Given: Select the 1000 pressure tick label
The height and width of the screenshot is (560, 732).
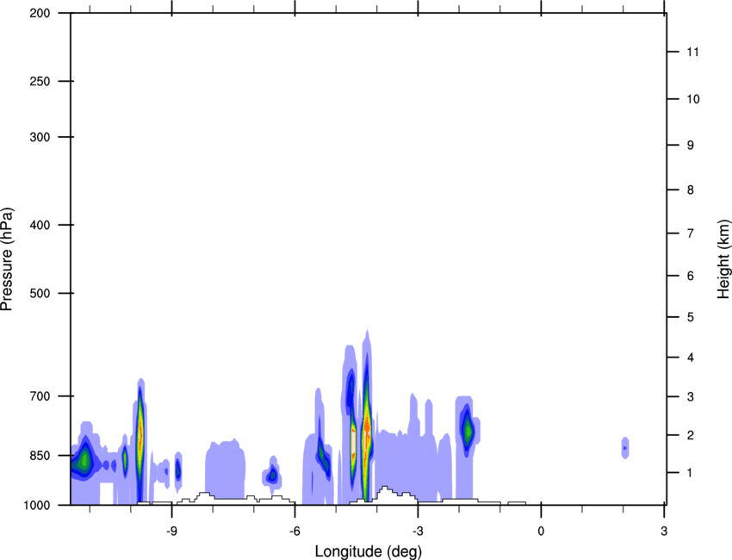Looking at the screenshot, I should [37, 506].
